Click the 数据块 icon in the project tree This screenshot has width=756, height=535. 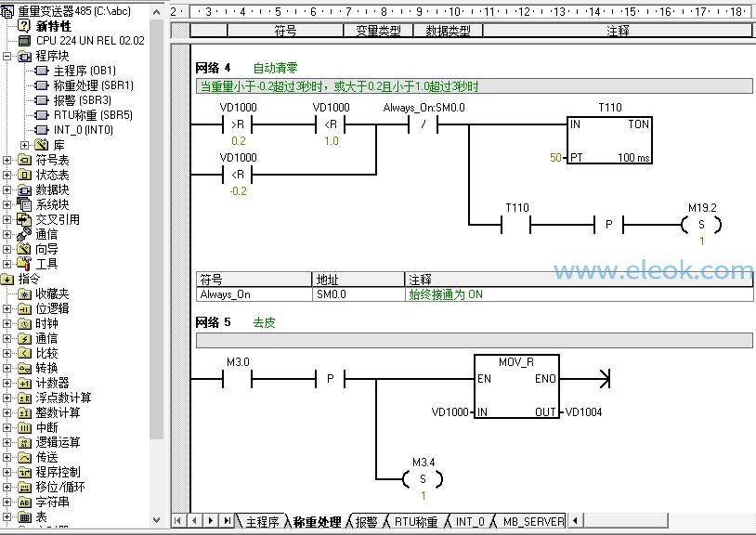[24, 189]
